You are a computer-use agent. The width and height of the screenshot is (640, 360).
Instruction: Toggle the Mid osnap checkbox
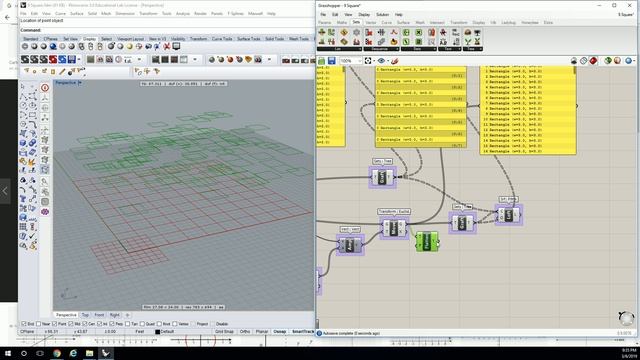[x=71, y=324]
